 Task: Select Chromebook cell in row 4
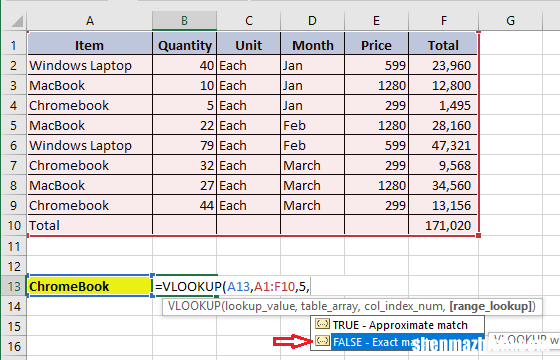pos(90,105)
